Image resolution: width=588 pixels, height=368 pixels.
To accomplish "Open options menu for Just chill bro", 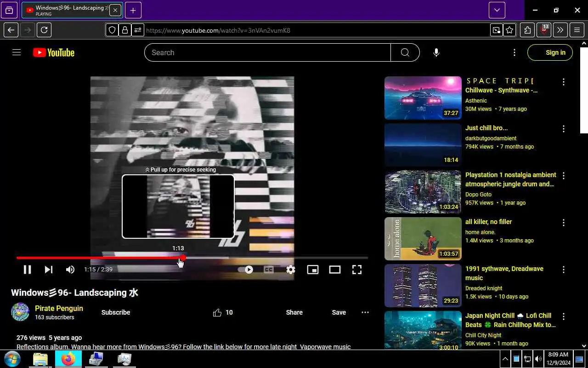I will (564, 129).
